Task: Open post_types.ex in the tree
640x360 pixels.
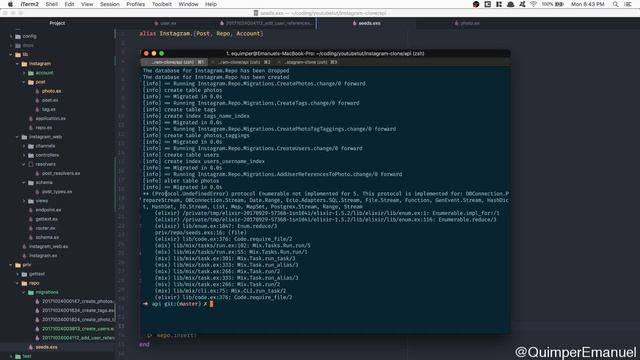Action: point(57,192)
